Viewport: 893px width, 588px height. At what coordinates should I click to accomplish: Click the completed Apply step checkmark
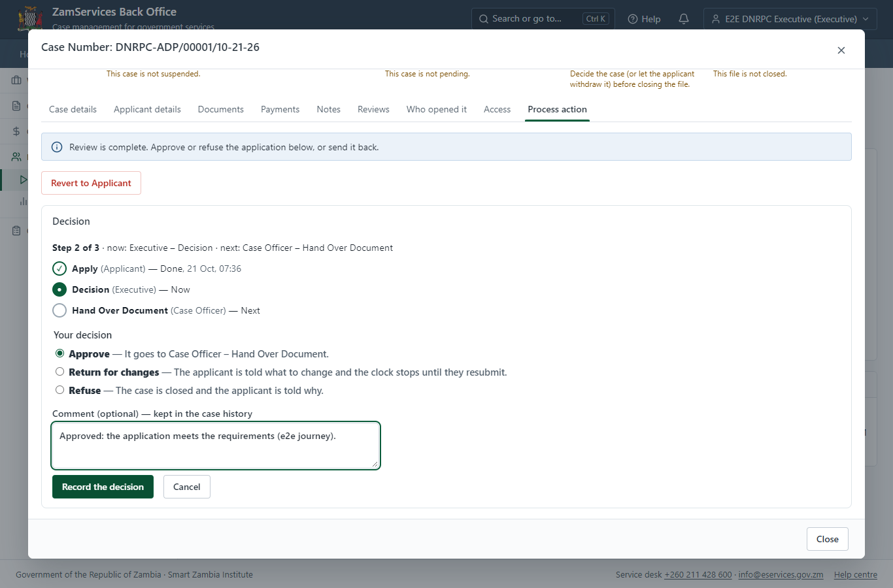coord(59,269)
